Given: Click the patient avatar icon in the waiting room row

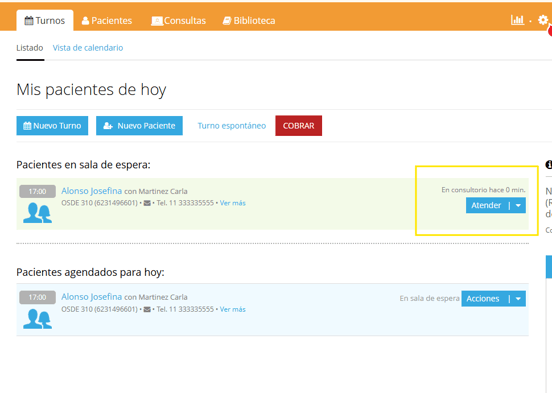Looking at the screenshot, I should [x=37, y=213].
